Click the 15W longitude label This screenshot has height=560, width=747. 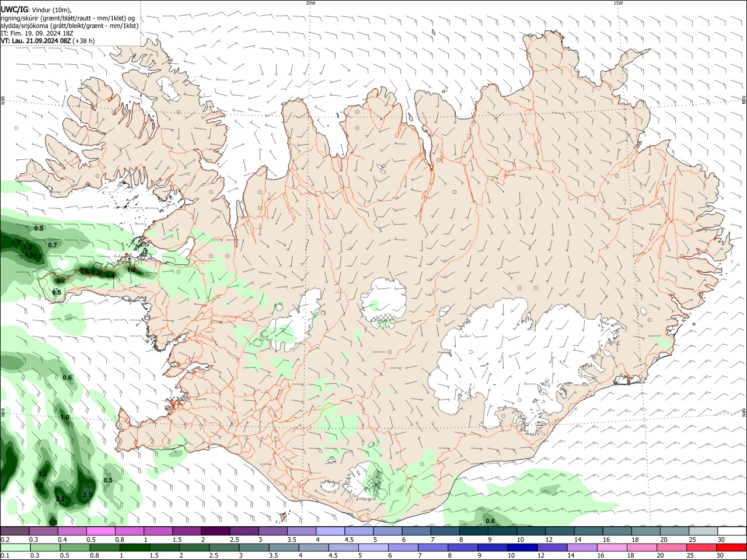pyautogui.click(x=618, y=3)
